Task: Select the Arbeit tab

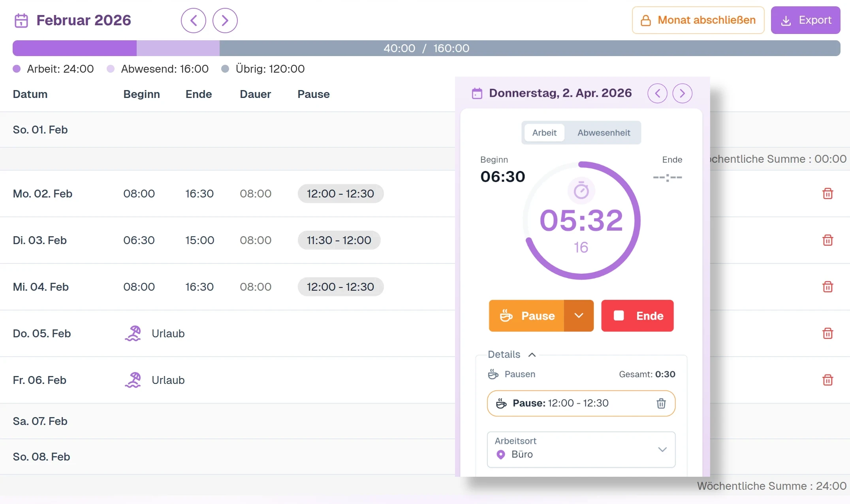Action: (x=544, y=133)
